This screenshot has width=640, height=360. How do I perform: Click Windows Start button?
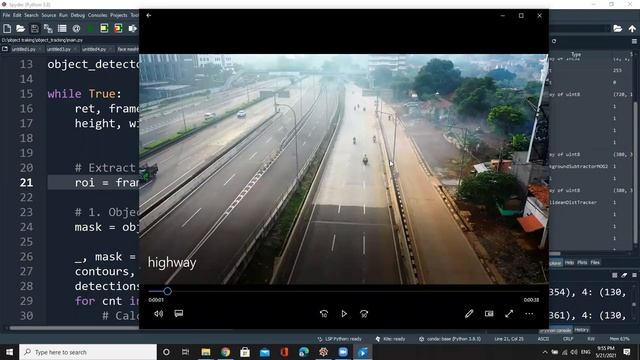[x=9, y=352]
